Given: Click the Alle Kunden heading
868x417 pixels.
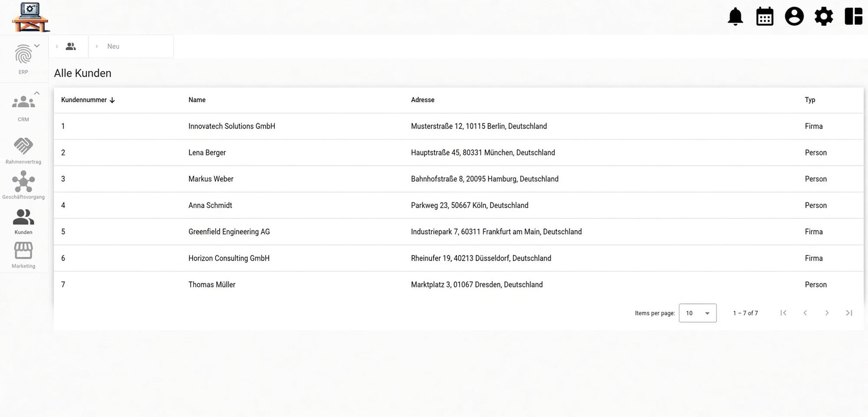Looking at the screenshot, I should 82,73.
